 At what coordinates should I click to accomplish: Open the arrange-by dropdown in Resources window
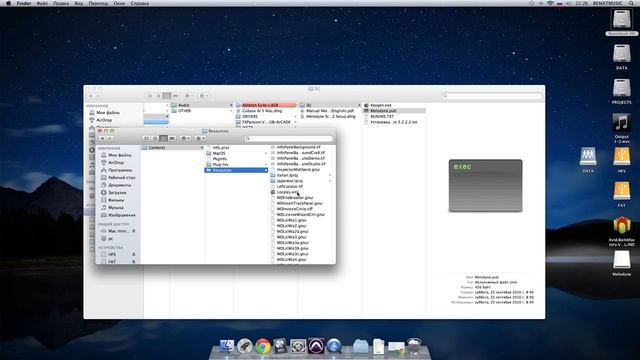coord(200,138)
